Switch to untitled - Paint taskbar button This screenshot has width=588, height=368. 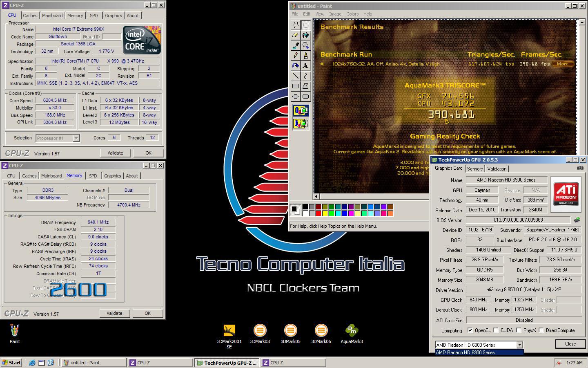tap(94, 362)
